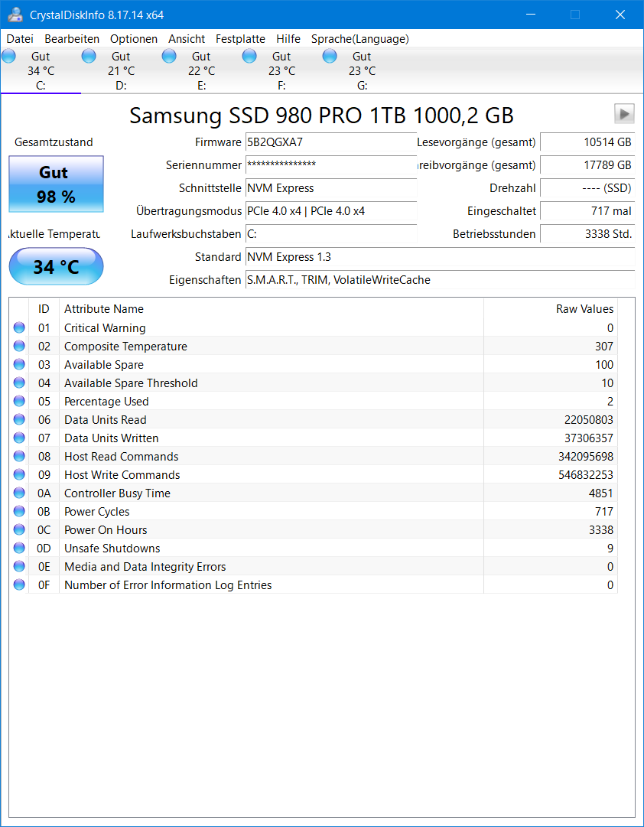Click status orb for Error Information Log Entries row

(20, 584)
